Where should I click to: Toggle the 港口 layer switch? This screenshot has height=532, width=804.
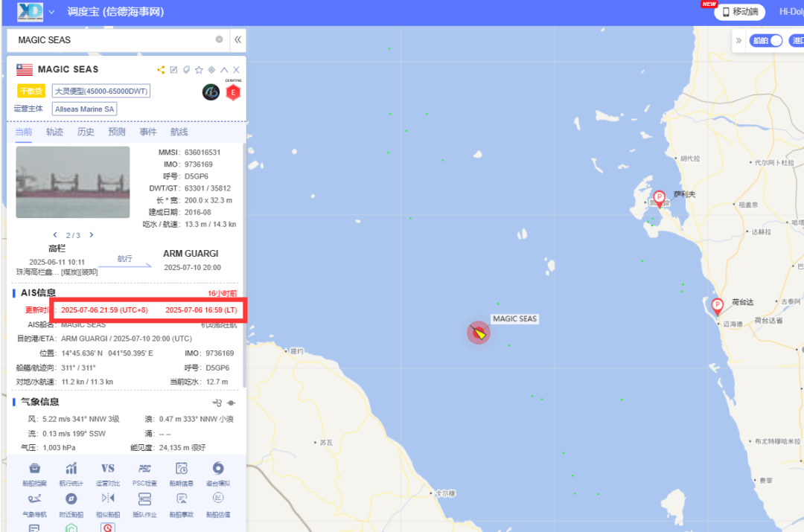(x=797, y=40)
